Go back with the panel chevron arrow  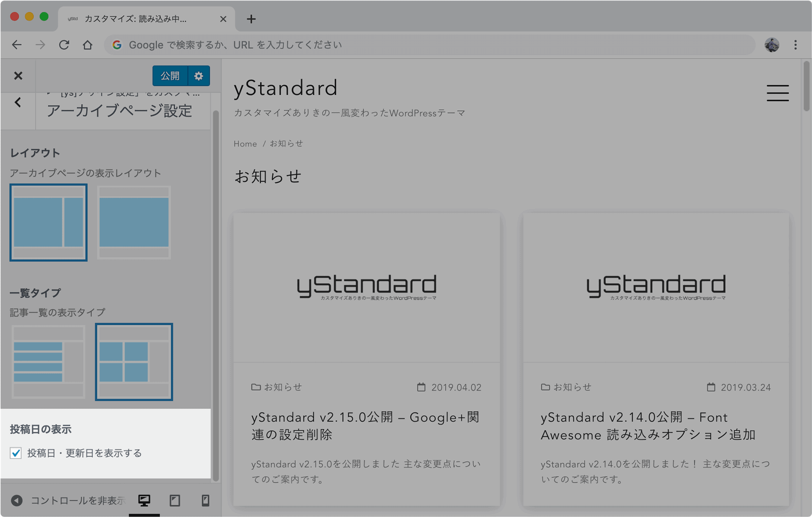[18, 102]
